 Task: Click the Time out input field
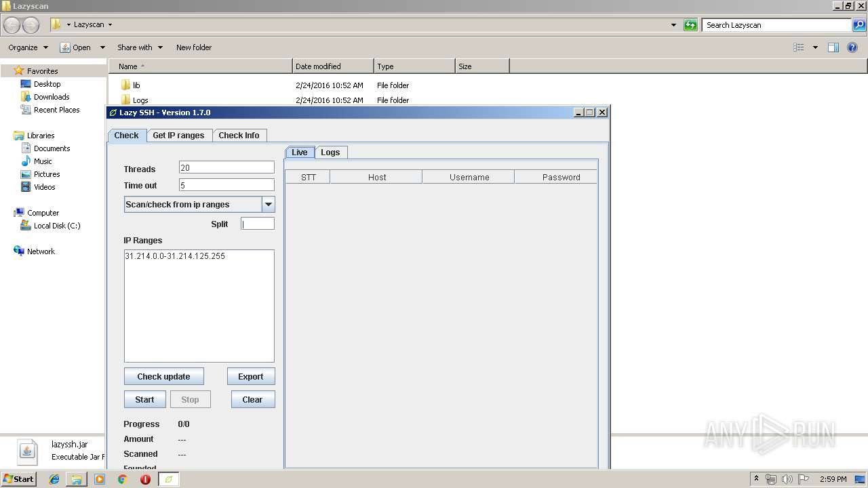tap(226, 185)
